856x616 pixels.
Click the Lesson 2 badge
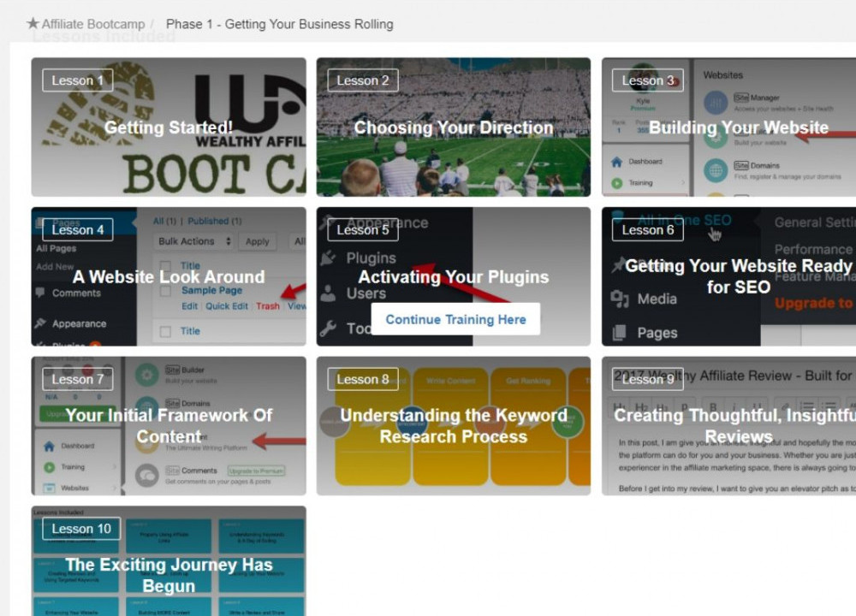click(362, 80)
